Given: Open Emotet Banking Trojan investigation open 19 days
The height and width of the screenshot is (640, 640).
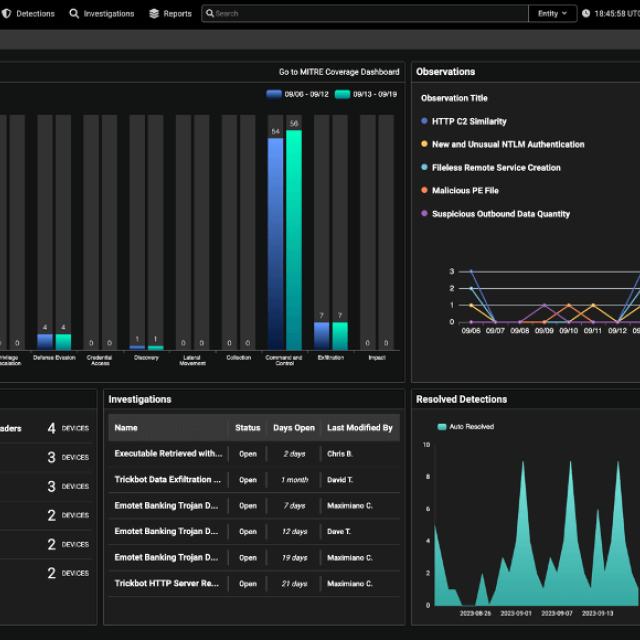Looking at the screenshot, I should click(x=166, y=558).
